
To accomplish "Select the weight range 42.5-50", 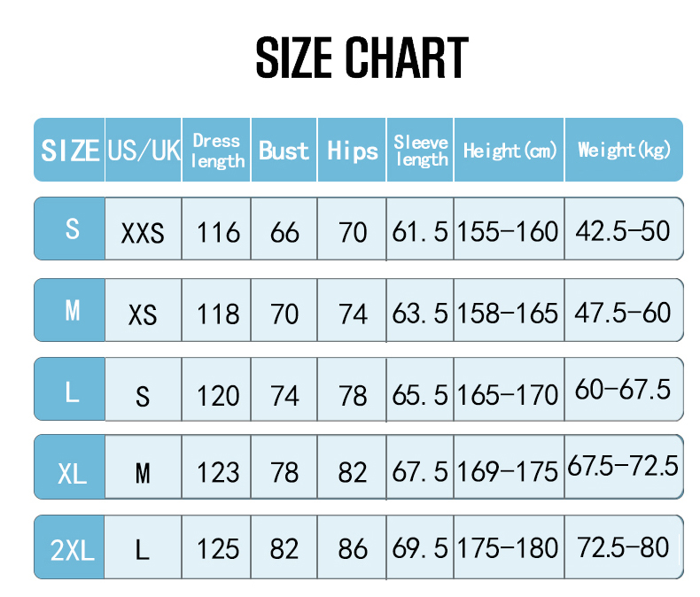I will pyautogui.click(x=623, y=231).
